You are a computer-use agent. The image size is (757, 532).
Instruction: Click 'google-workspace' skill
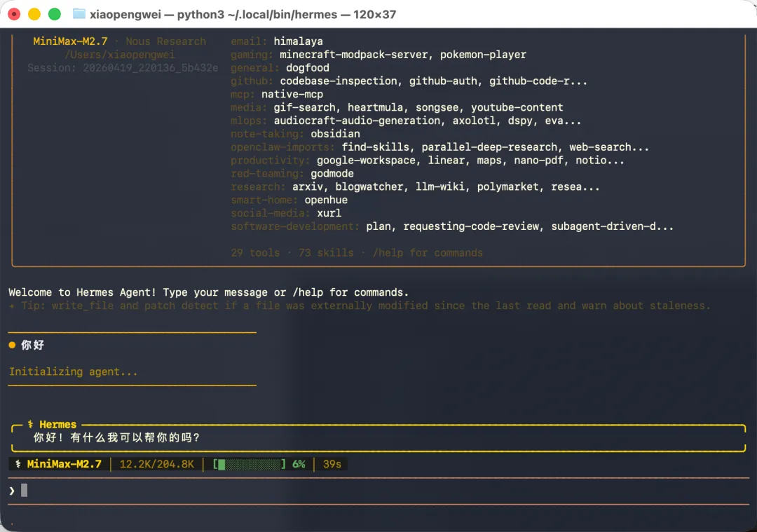(x=366, y=161)
